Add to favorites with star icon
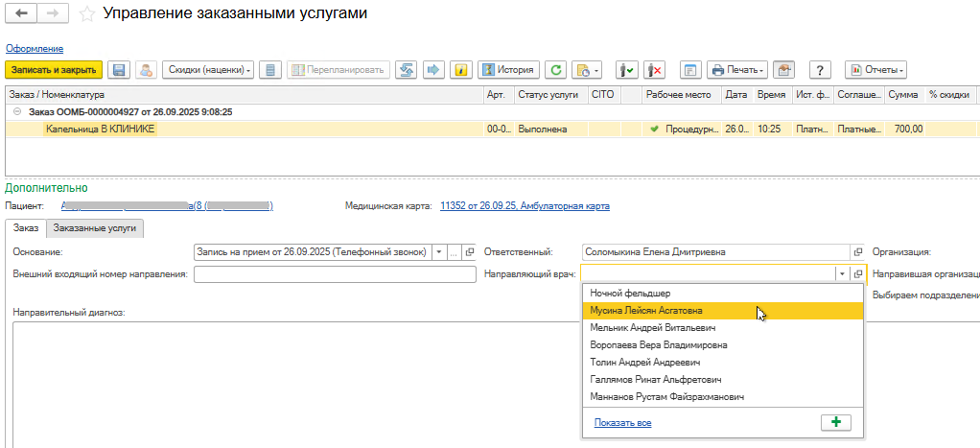980x448 pixels. [x=86, y=14]
